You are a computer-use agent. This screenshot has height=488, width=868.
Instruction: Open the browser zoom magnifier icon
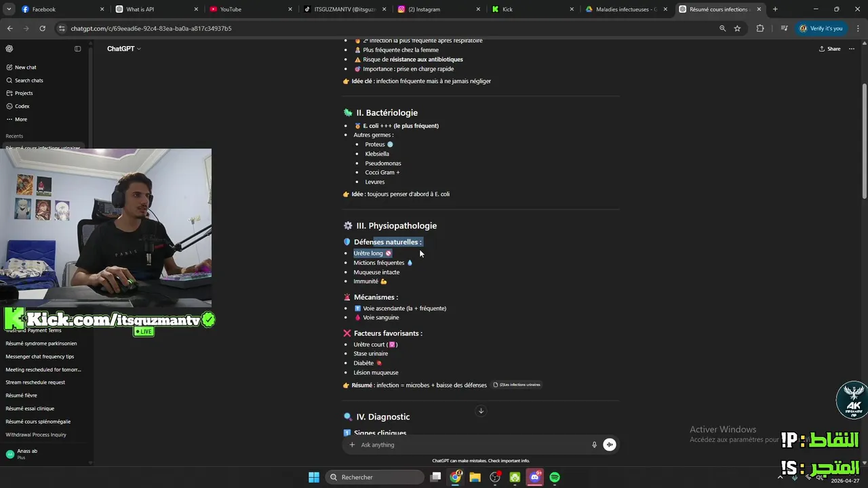pyautogui.click(x=722, y=28)
